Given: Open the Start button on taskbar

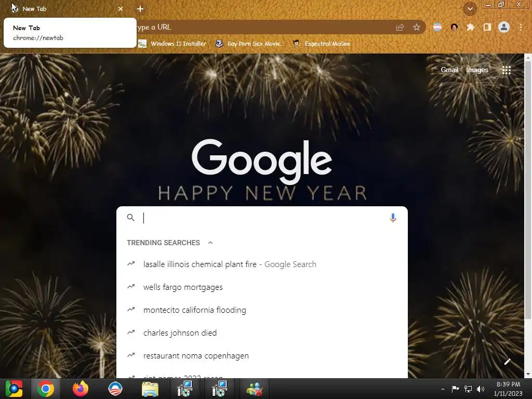Looking at the screenshot, I should [14, 389].
